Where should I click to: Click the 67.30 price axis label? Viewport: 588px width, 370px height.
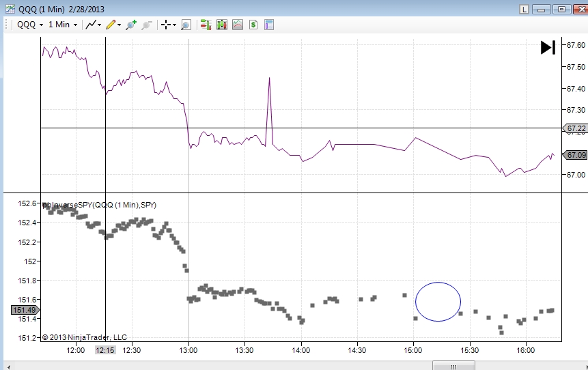[576, 110]
